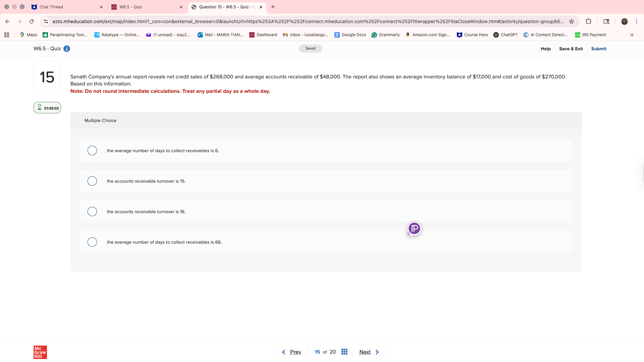644x362 pixels.
Task: Open Grammarly from the bookmarks bar
Action: pos(386,35)
